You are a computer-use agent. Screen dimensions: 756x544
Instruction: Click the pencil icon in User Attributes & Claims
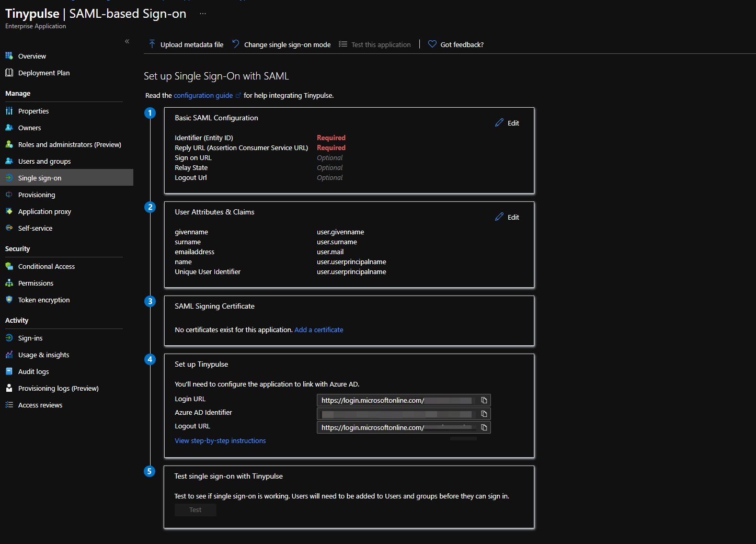pos(499,217)
